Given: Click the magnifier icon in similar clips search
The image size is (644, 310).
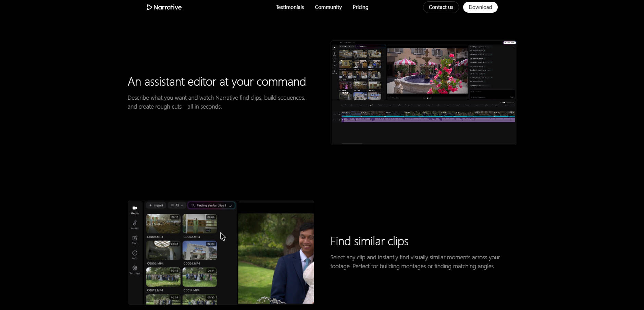Looking at the screenshot, I should click(x=193, y=206).
